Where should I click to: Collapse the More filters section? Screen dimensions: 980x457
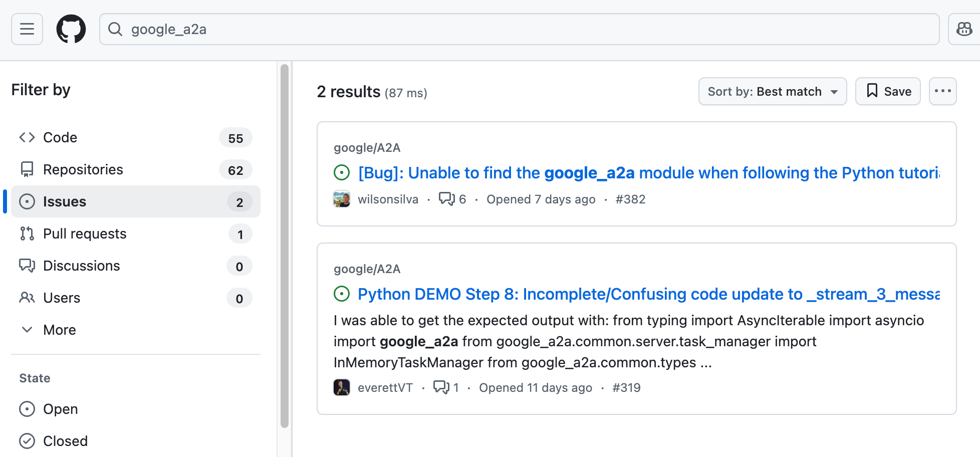click(59, 330)
